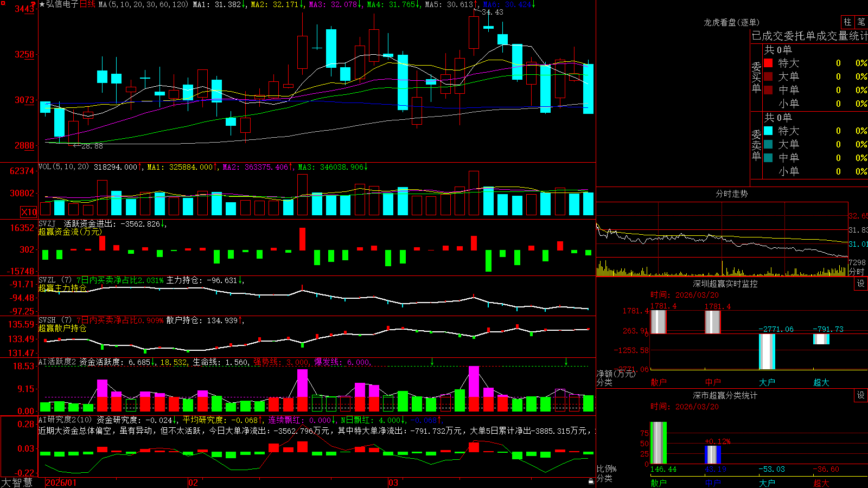This screenshot has width=868, height=488.
Task: Click the 柱 bar-view toggle button
Action: coord(847,22)
